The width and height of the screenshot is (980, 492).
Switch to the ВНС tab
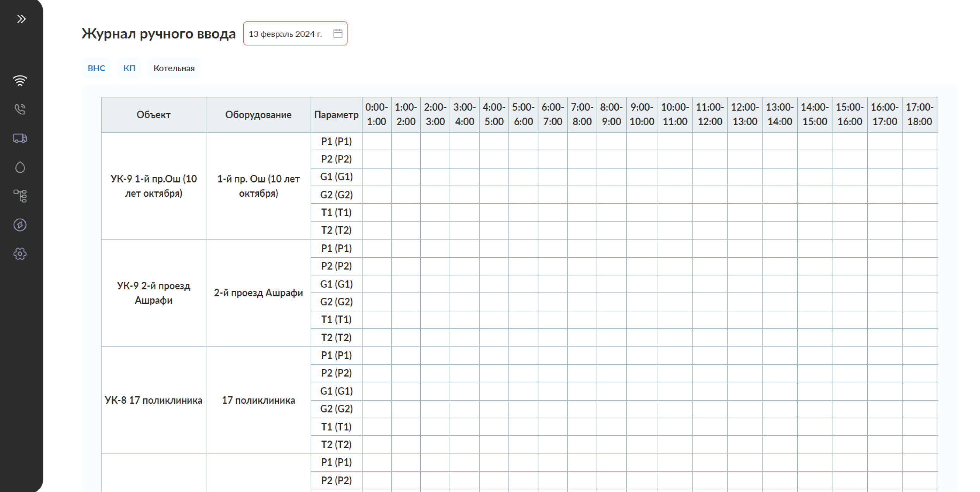(x=96, y=68)
